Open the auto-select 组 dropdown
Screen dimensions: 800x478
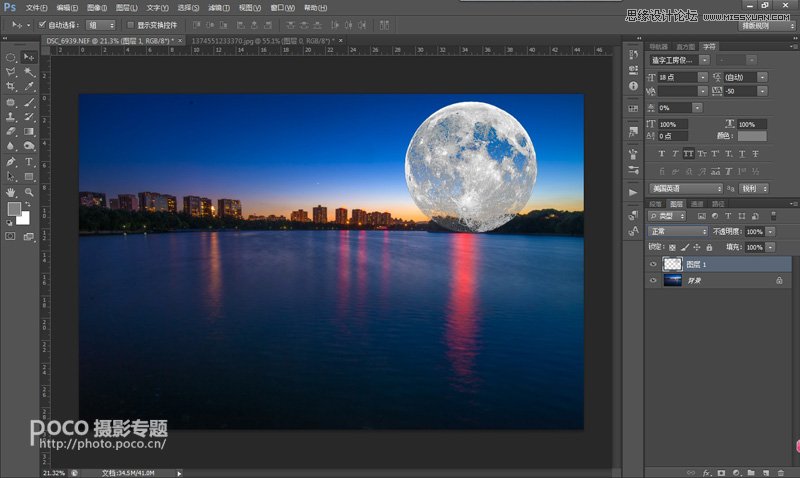click(101, 25)
